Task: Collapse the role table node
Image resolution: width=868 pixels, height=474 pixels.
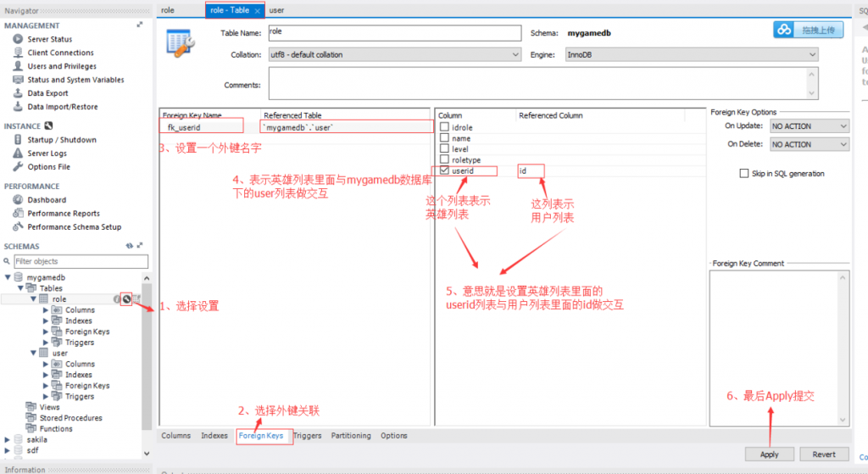Action: pos(33,299)
